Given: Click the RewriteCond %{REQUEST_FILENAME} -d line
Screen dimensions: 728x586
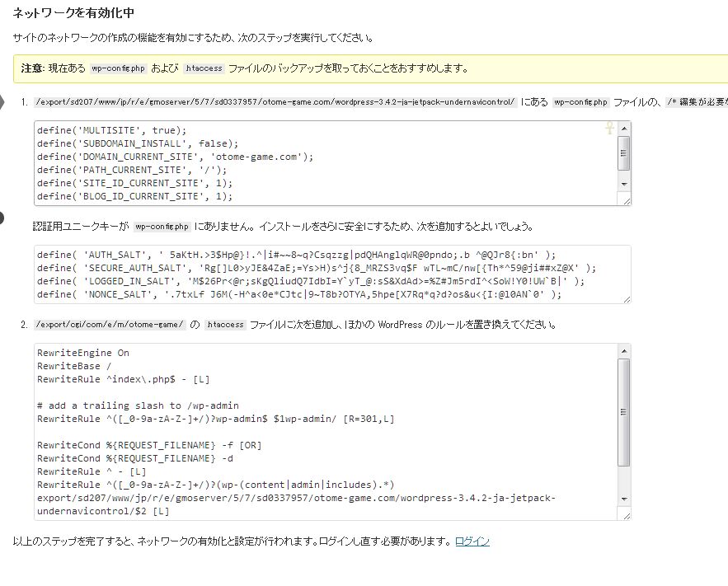Looking at the screenshot, I should pos(135,458).
